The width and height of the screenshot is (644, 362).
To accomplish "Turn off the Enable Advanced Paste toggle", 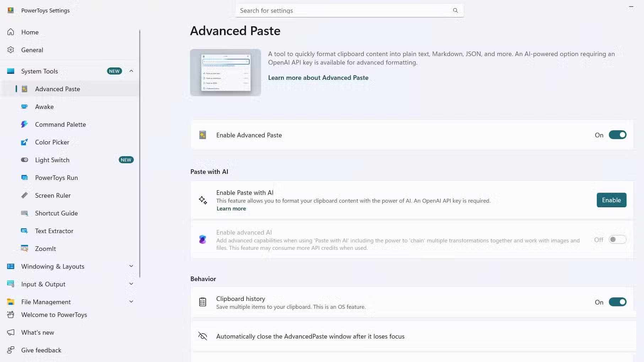I will pyautogui.click(x=618, y=135).
